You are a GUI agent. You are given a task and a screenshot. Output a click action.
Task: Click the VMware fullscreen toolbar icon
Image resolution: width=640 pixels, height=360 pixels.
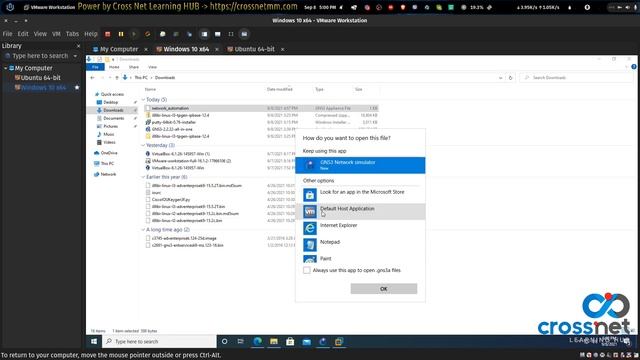point(231,34)
